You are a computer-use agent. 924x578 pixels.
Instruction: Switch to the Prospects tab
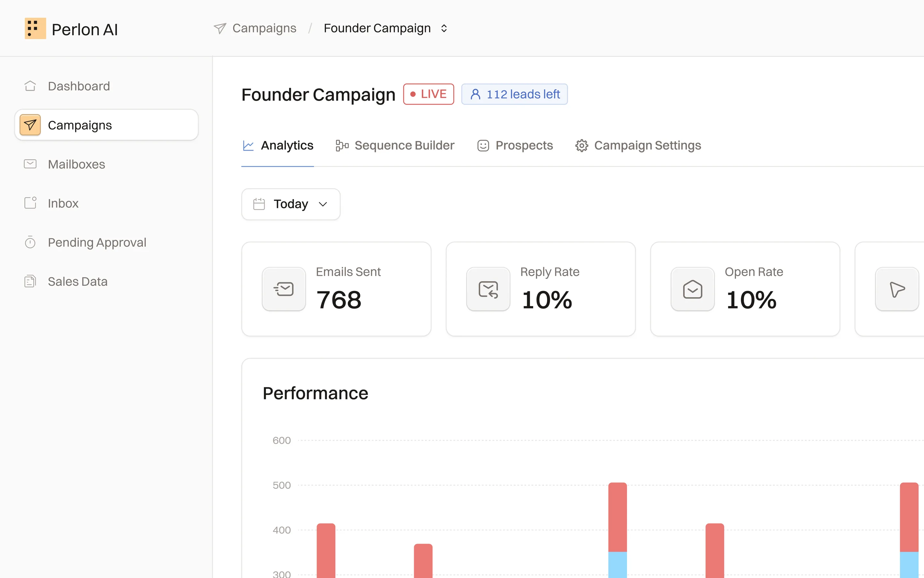(x=515, y=146)
